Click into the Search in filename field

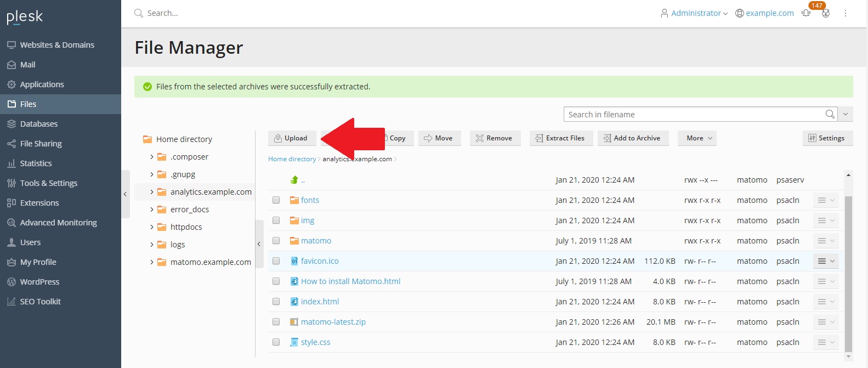[x=694, y=114]
